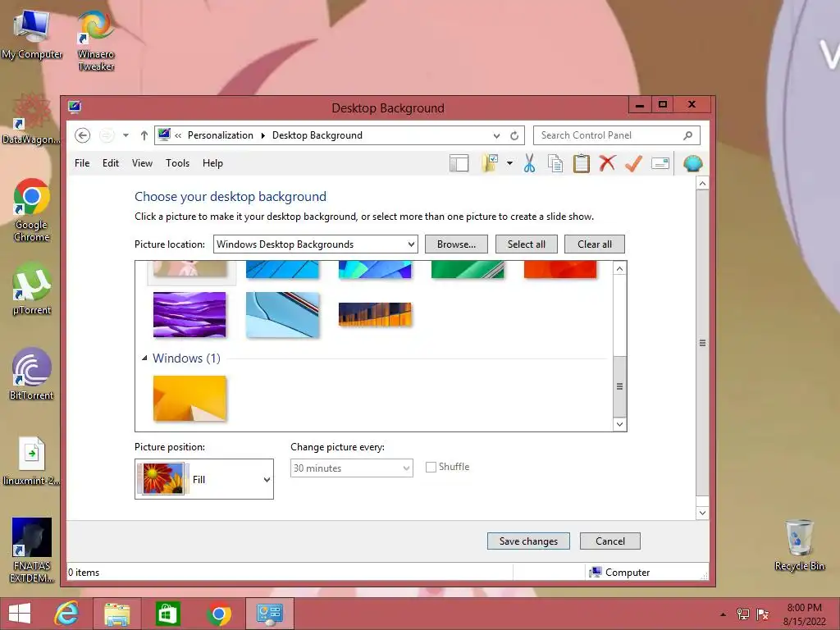Screen dimensions: 840x630
Task: Expand the address bar history dropdown
Action: click(496, 135)
